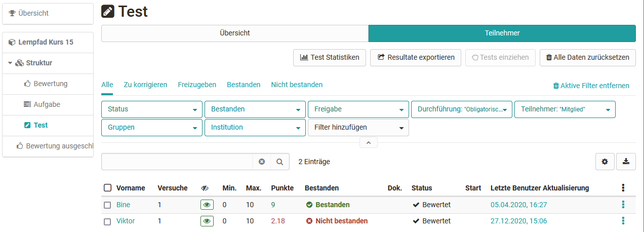Select the Nicht bestanden filter tab
This screenshot has width=644, height=232.
297,85
